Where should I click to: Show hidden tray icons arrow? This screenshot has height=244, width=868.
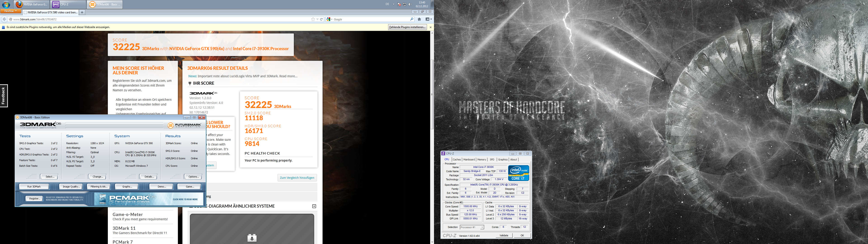pos(394,4)
